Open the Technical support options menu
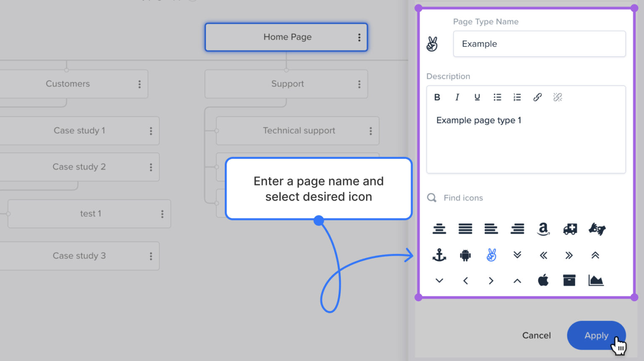Viewport: 644px width, 361px height. (x=371, y=131)
